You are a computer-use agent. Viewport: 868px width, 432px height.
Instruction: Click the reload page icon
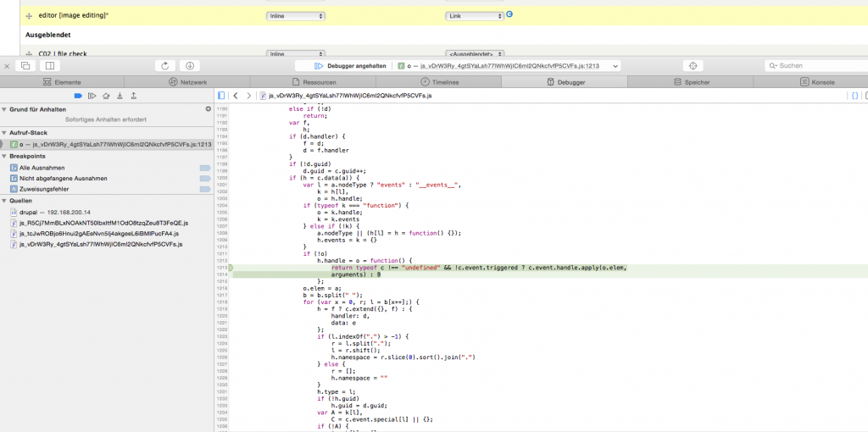(166, 65)
